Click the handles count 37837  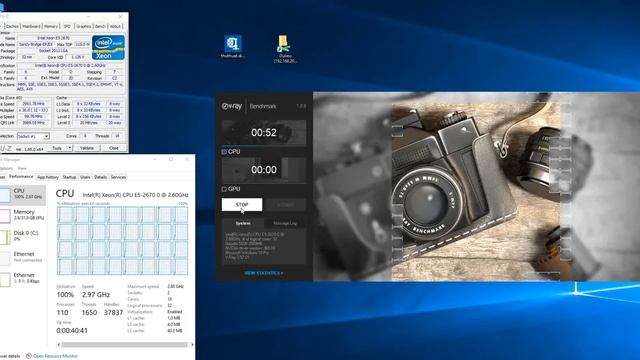coord(113,313)
